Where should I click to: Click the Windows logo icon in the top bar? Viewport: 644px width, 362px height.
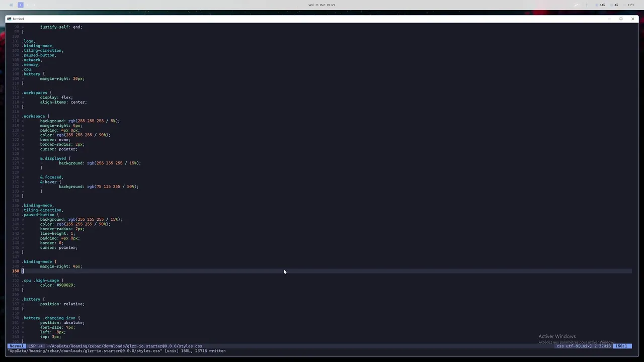(11, 5)
